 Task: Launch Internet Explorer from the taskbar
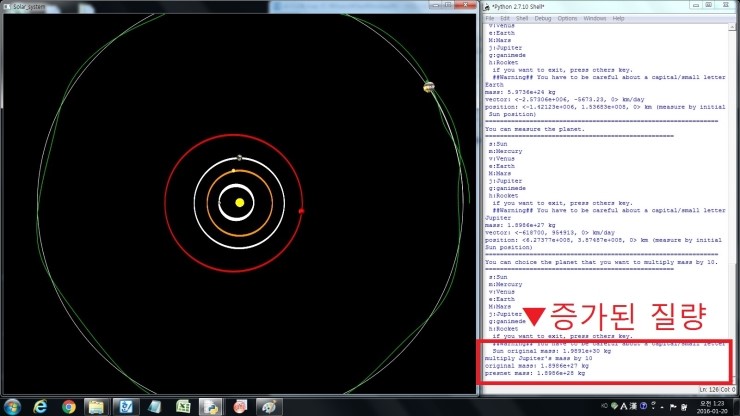click(x=40, y=406)
